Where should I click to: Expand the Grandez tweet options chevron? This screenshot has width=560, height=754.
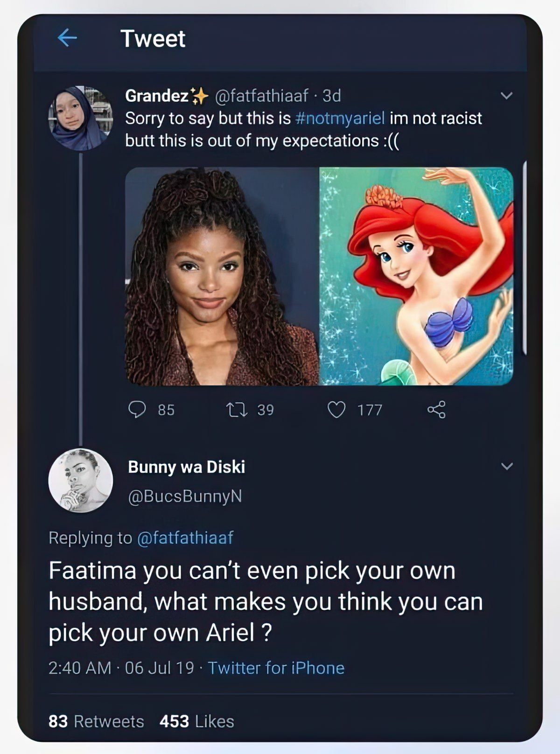click(506, 96)
